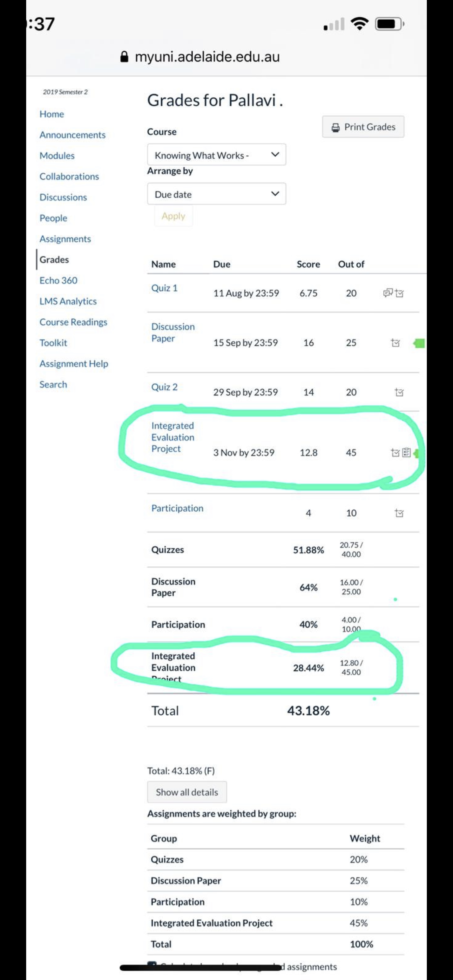Go to Modules in course navigation
Image resolution: width=453 pixels, height=980 pixels.
[57, 156]
